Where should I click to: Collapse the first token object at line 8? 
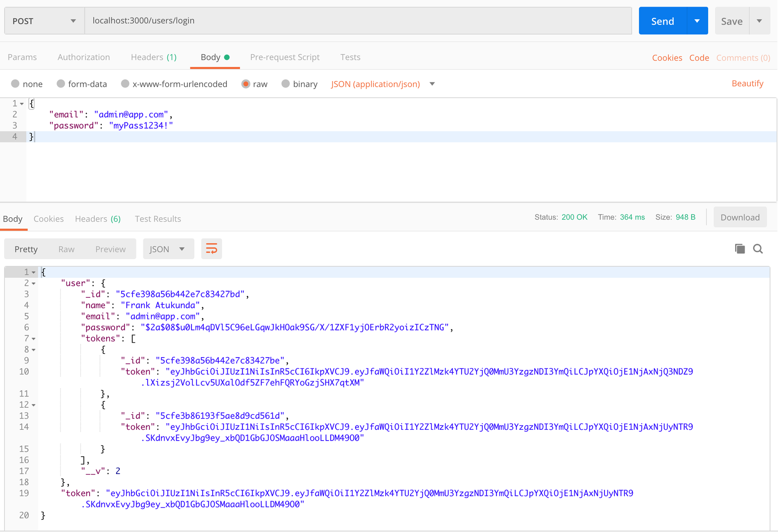coord(33,350)
